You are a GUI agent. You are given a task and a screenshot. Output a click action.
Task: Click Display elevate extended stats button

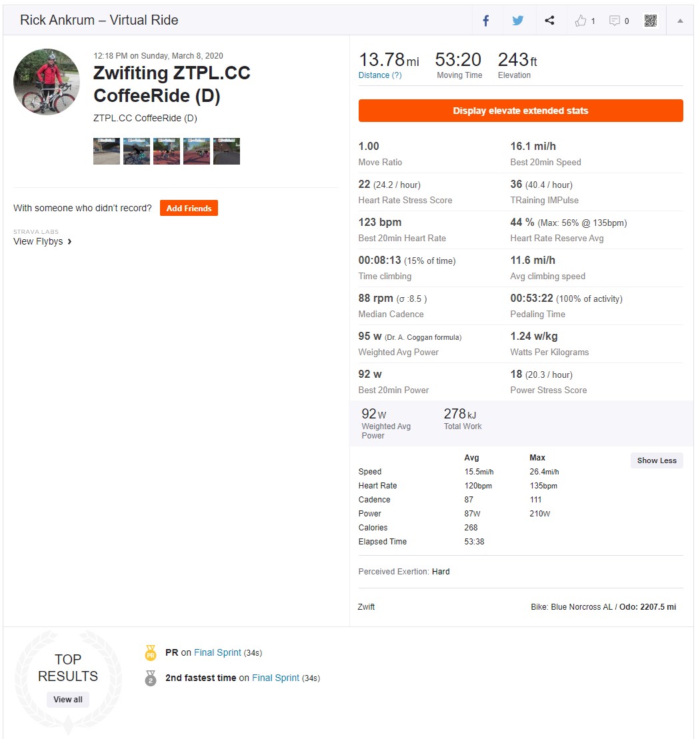click(x=521, y=111)
